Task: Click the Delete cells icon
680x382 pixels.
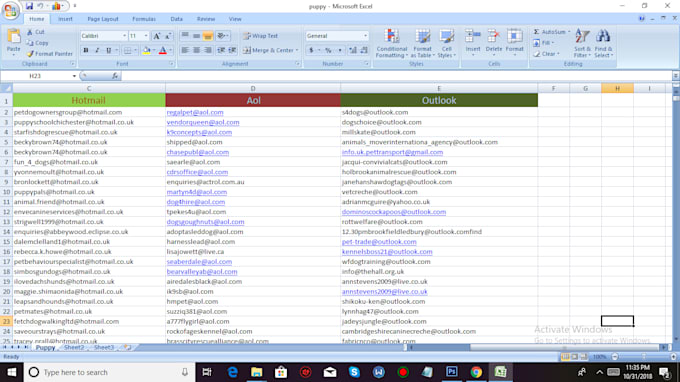Action: click(x=494, y=36)
